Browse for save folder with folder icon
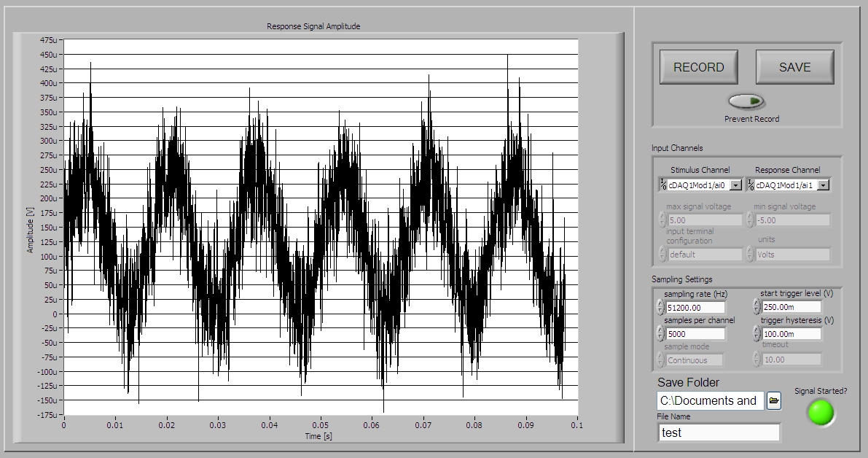The height and width of the screenshot is (458, 868). coord(773,400)
